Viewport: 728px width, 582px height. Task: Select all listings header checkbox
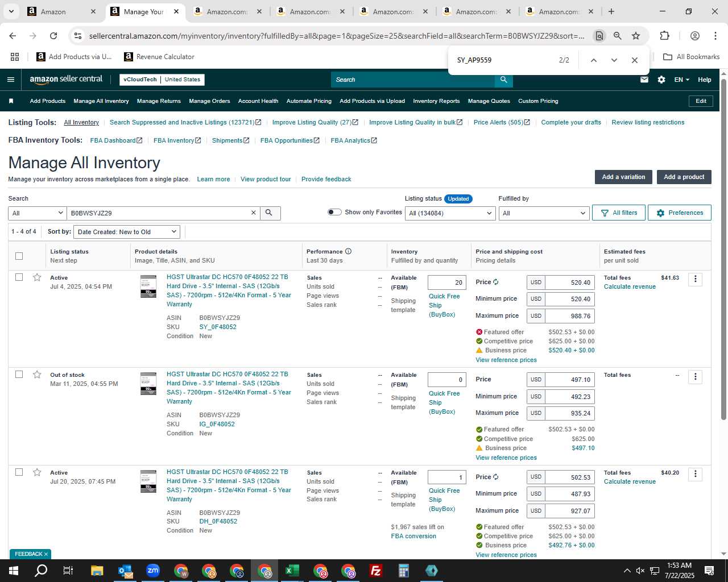tap(19, 256)
